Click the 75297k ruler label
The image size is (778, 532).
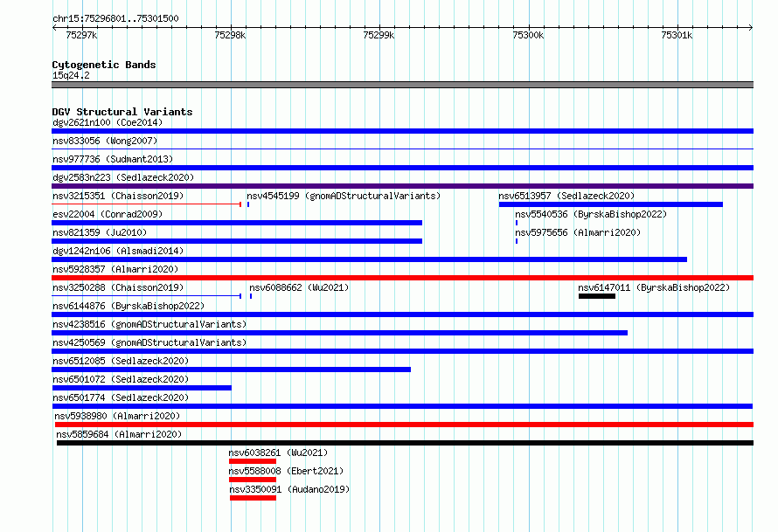coord(81,35)
